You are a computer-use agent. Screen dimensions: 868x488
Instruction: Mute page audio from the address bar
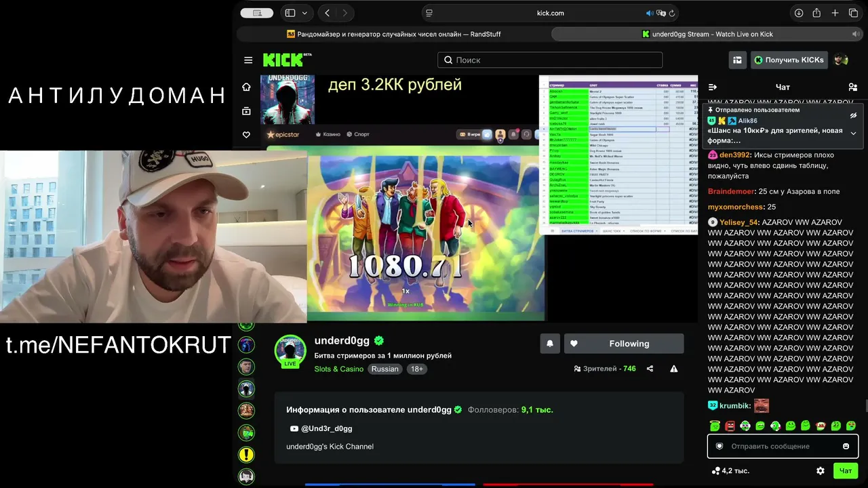[x=650, y=13]
